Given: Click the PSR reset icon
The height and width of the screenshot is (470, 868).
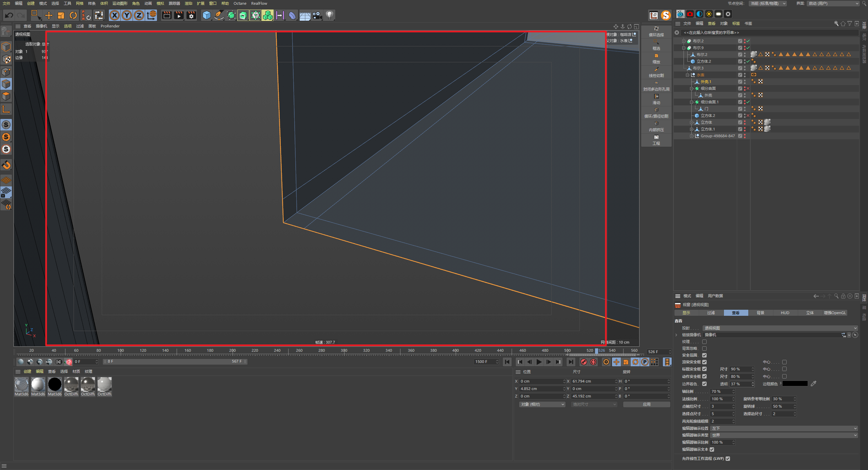Looking at the screenshot, I should tap(86, 15).
